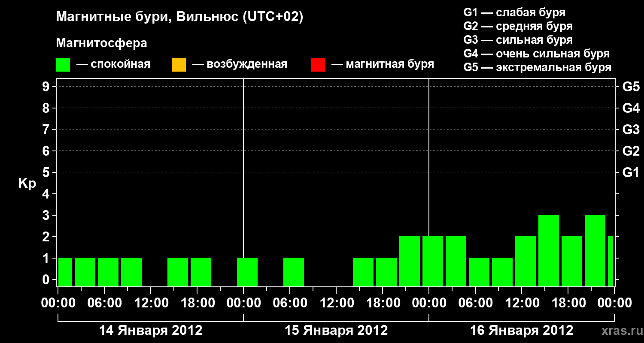Click the Kp bar at 06:00 on 15 January
The width and height of the screenshot is (644, 343).
point(294,272)
